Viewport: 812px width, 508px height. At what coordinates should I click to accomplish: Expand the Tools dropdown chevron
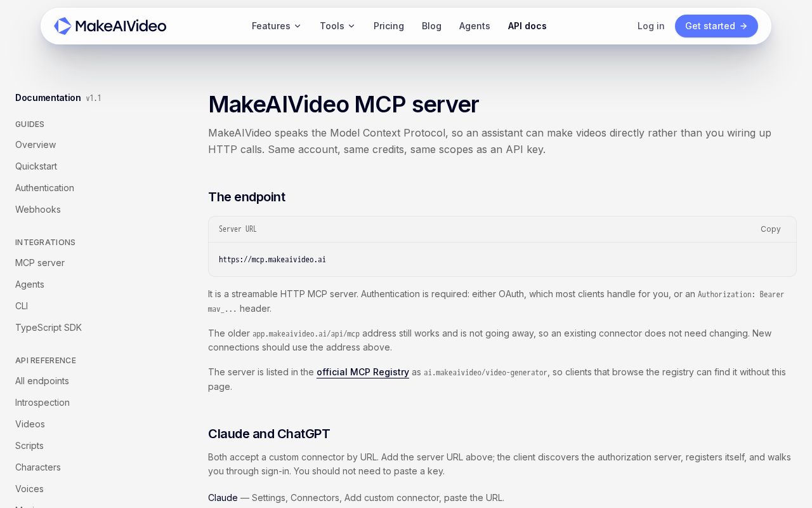tap(351, 26)
